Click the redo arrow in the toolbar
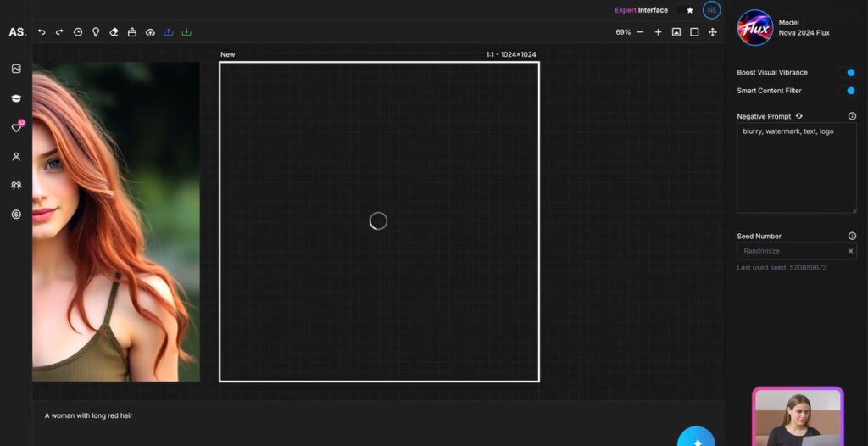This screenshot has height=446, width=868. pyautogui.click(x=59, y=32)
